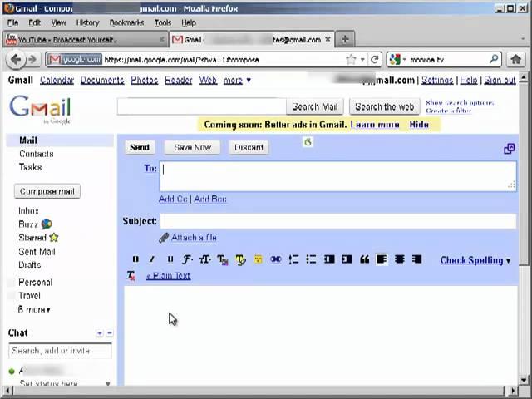This screenshot has width=532, height=399.
Task: Open the Check Spelling dropdown
Action: coord(475,260)
